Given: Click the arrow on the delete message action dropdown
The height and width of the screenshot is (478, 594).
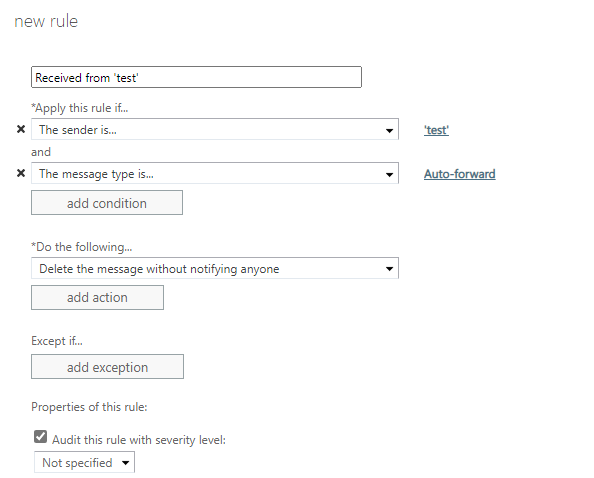Looking at the screenshot, I should (389, 269).
